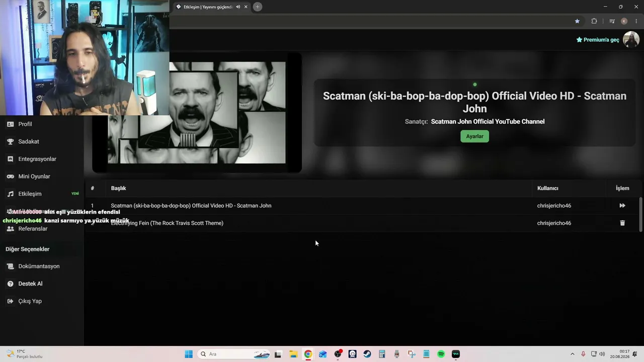Switch to Chrome in the taskbar
Screen dimensions: 644x362
point(308,354)
